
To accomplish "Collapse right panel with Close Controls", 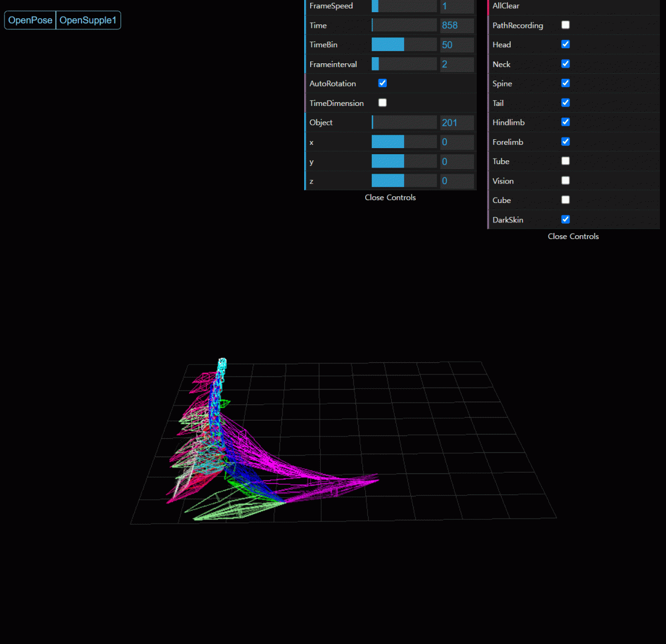I will click(x=573, y=236).
